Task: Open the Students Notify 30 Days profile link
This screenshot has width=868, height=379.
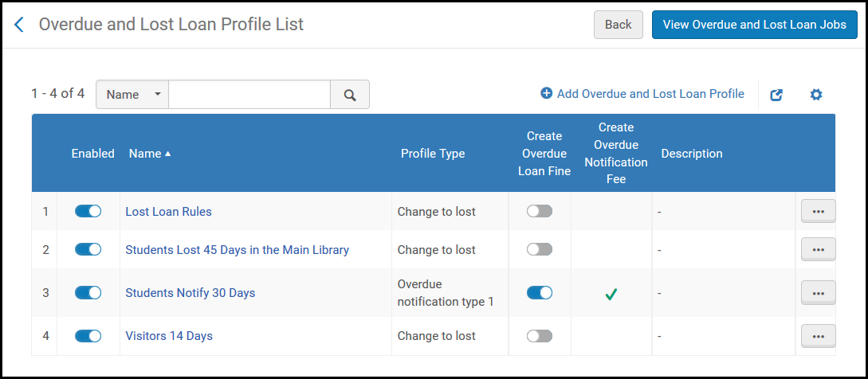Action: pyautogui.click(x=190, y=293)
